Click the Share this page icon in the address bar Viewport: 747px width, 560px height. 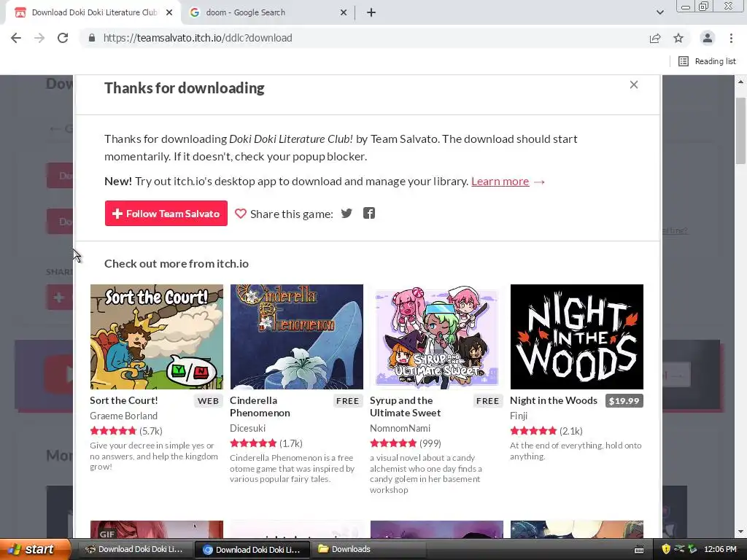pos(655,38)
